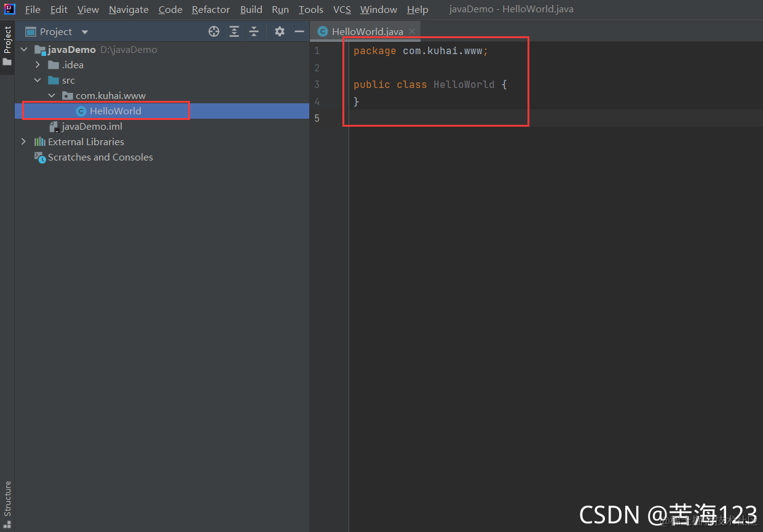The image size is (763, 532).
Task: Open the Code menu
Action: point(170,10)
